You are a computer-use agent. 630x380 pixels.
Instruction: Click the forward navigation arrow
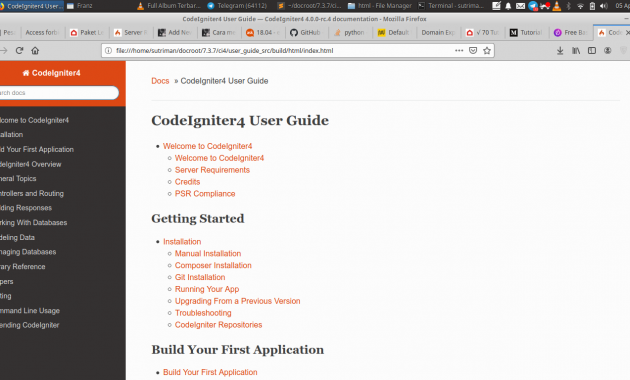(4, 51)
